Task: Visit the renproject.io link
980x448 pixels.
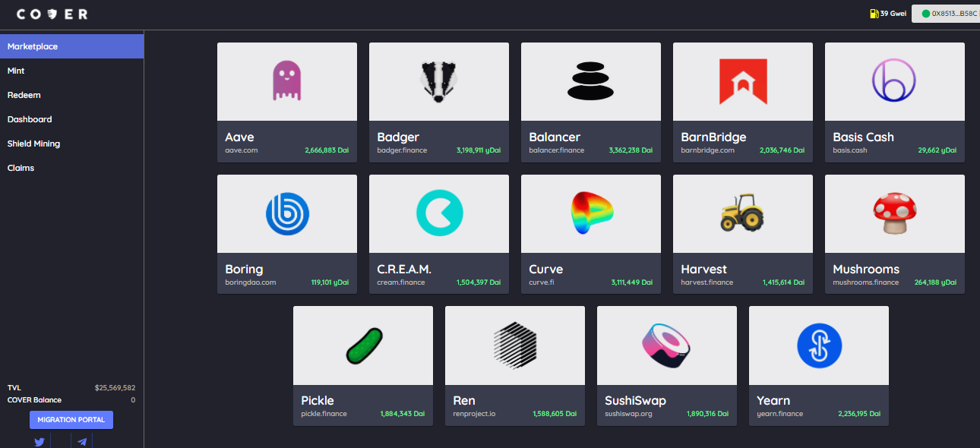Action: pos(473,414)
